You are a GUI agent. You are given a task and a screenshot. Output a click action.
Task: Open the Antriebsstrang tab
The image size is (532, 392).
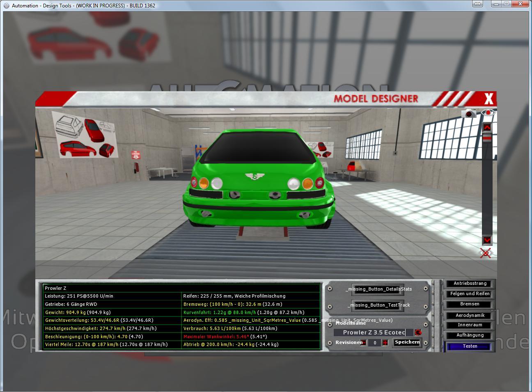(x=470, y=284)
